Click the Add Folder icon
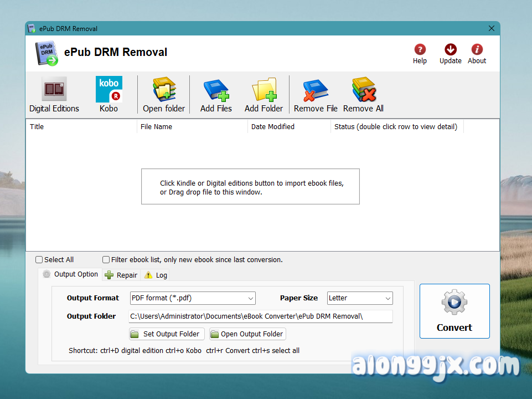 [264, 89]
